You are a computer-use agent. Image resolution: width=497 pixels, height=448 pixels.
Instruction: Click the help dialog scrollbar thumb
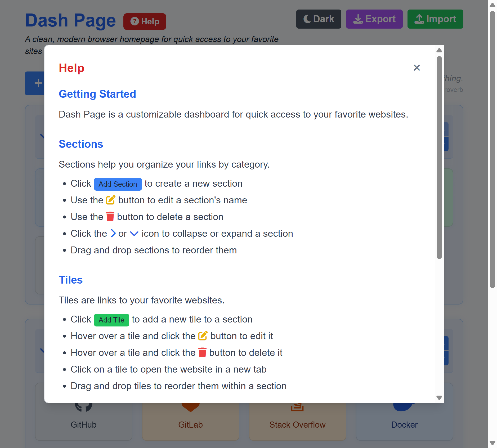tap(439, 157)
